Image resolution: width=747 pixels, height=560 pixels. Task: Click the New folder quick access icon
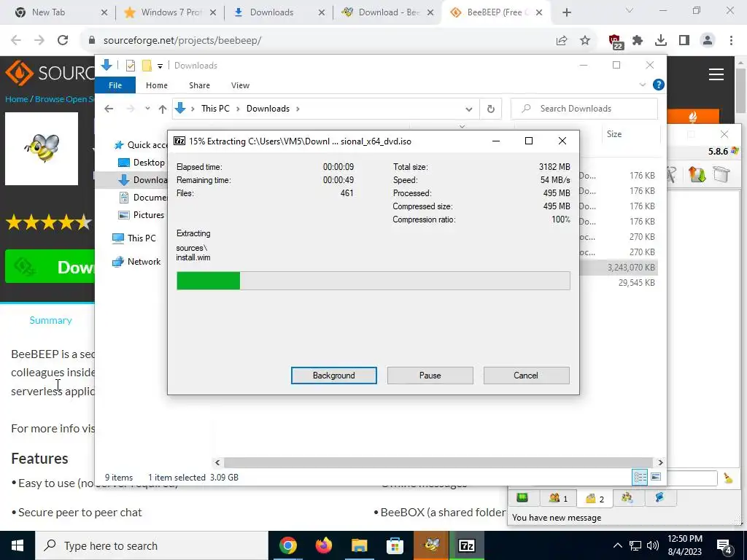147,65
